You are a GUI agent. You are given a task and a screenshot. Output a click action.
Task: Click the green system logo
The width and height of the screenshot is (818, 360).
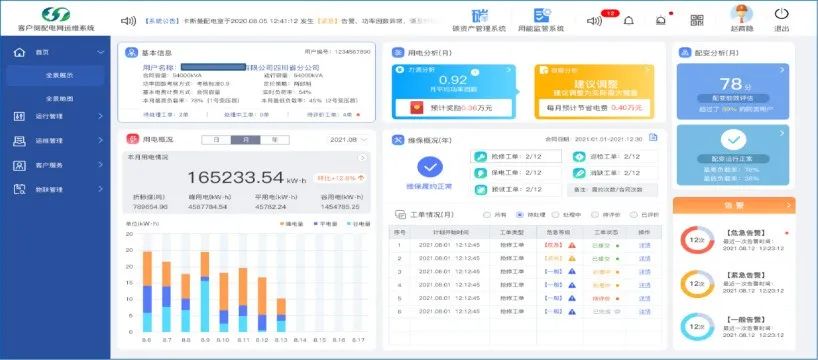pyautogui.click(x=55, y=14)
